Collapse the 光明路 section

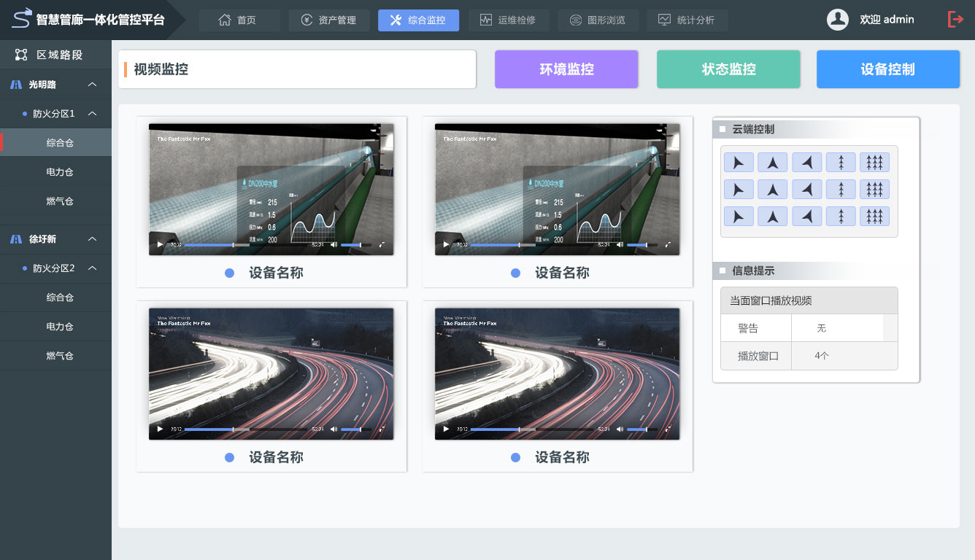pos(93,85)
